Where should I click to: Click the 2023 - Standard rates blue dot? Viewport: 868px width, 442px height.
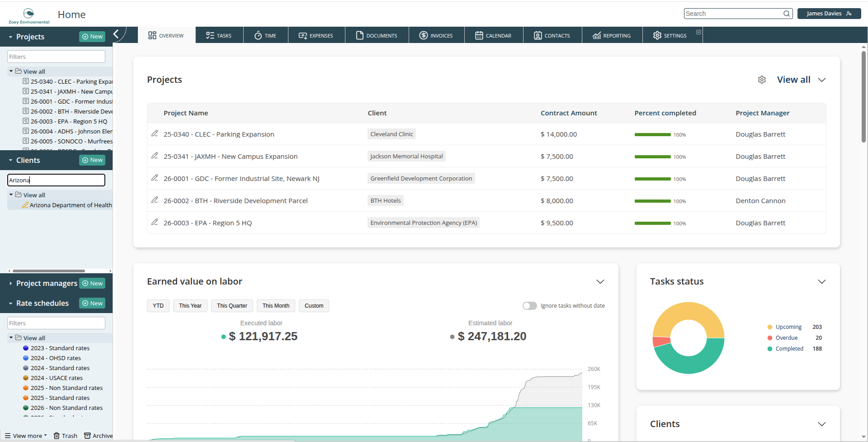point(26,348)
